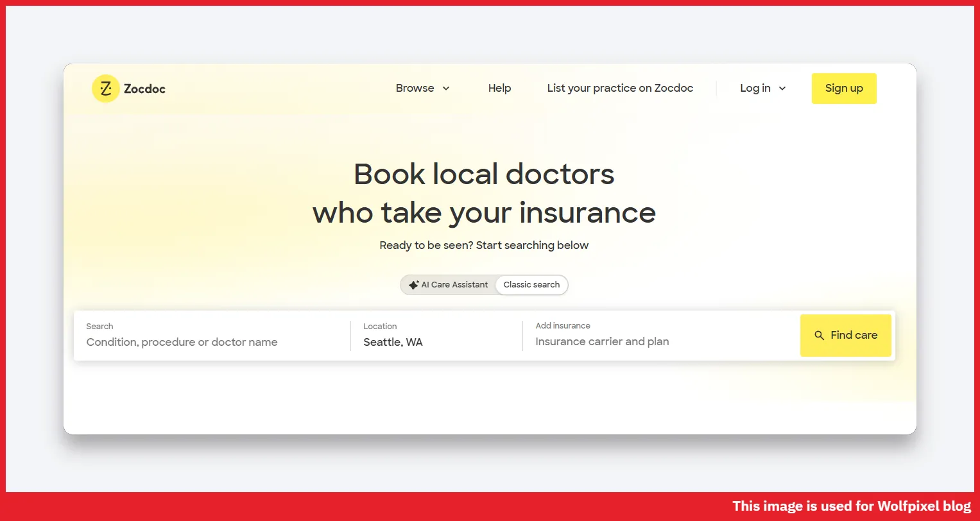Click the Sign up button
The image size is (980, 521).
click(844, 89)
